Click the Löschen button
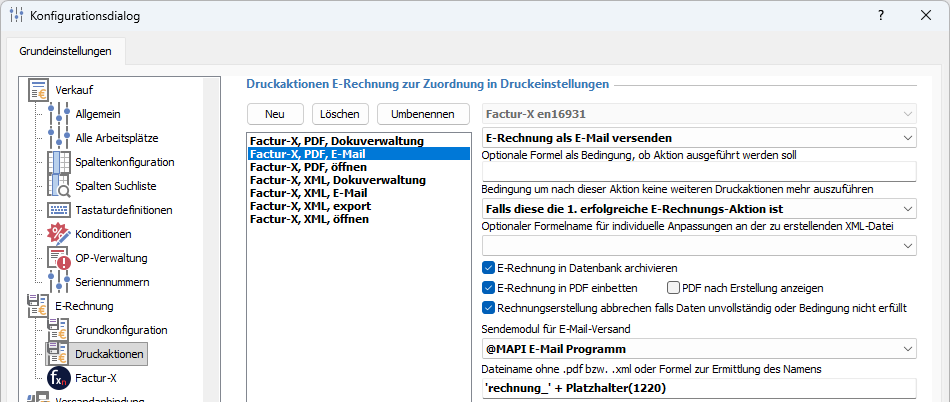The height and width of the screenshot is (402, 950). 340,114
